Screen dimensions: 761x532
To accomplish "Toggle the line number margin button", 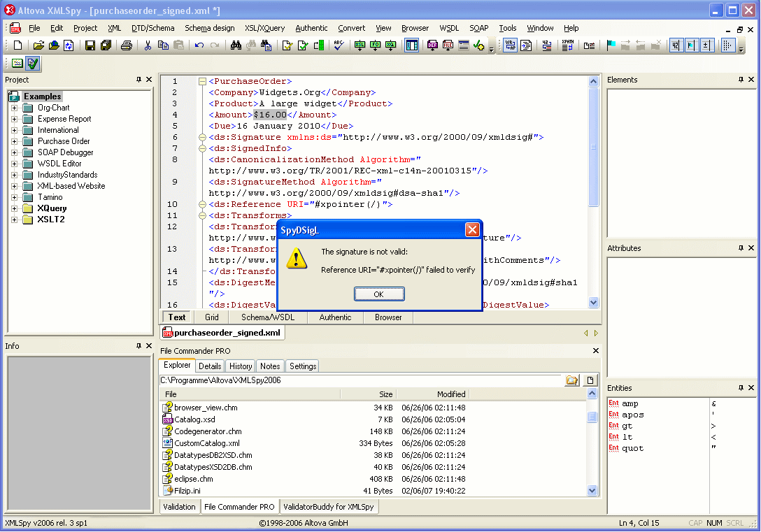I will coord(675,45).
